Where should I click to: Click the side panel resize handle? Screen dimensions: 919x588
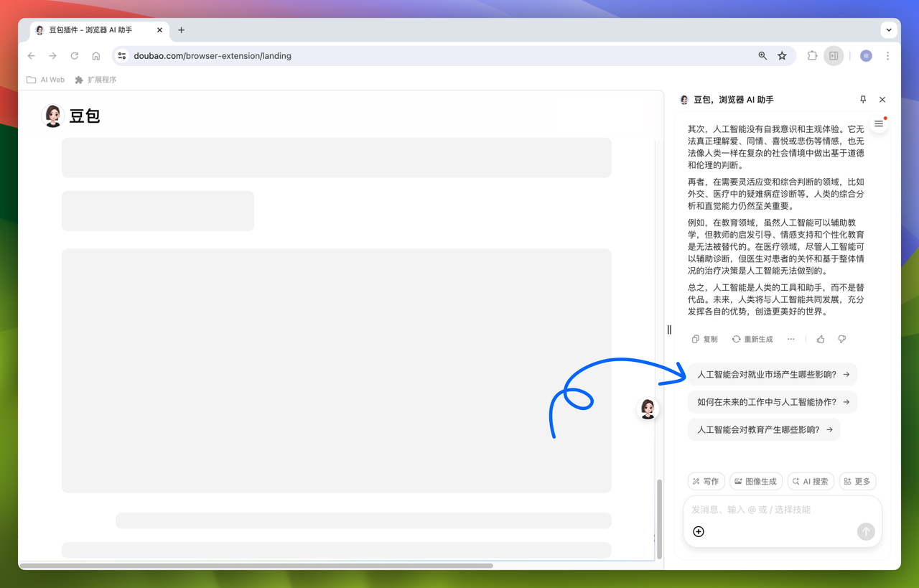(x=669, y=330)
